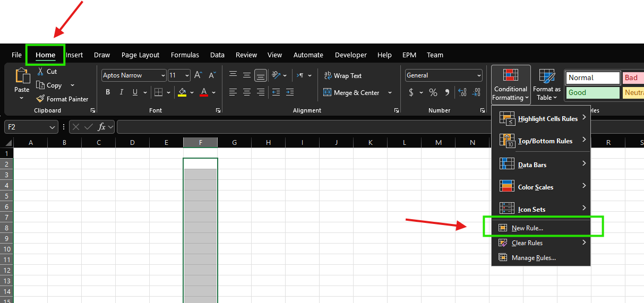The width and height of the screenshot is (644, 303).
Task: Open Number format dialog launcher
Action: click(x=482, y=110)
